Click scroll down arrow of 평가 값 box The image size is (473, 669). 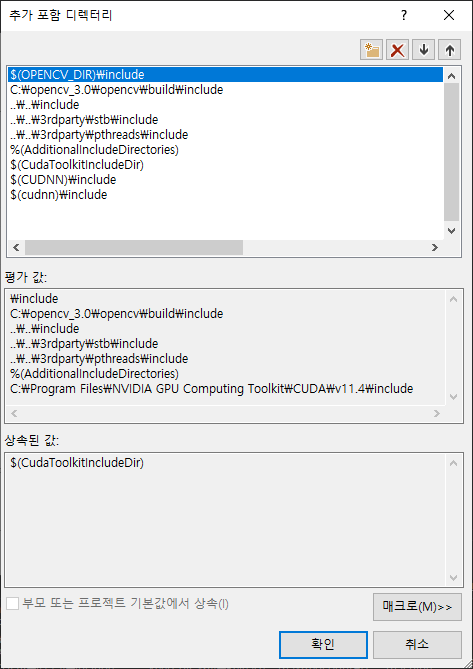[x=453, y=396]
